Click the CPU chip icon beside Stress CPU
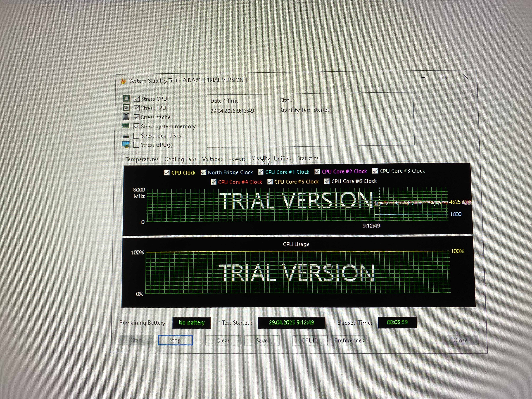The width and height of the screenshot is (532, 399). (x=126, y=99)
